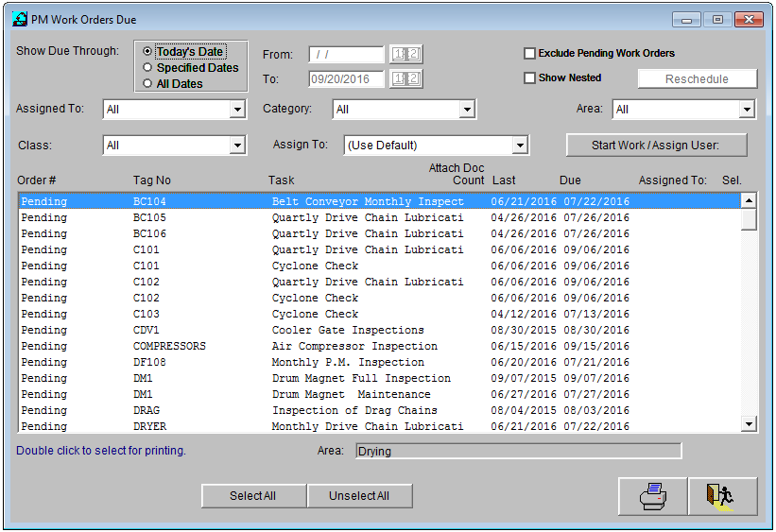Image resolution: width=776 pixels, height=532 pixels.
Task: Click the From date input field
Action: pos(346,55)
